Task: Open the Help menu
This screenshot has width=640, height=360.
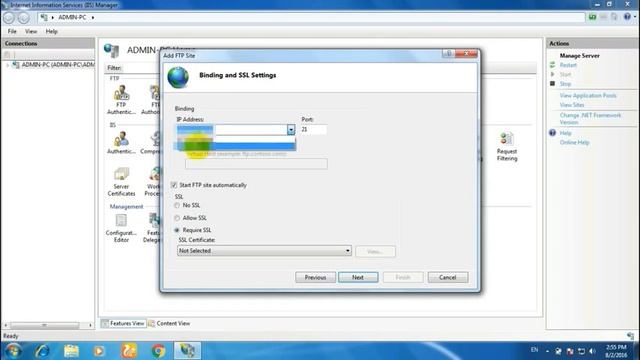Action: click(51, 31)
